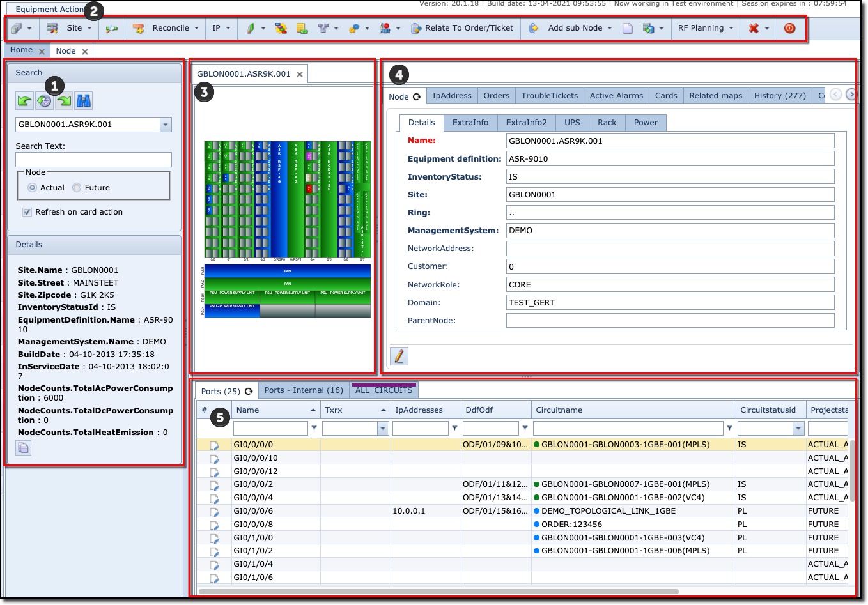
Task: Click the Search Text input field
Action: pyautogui.click(x=93, y=160)
